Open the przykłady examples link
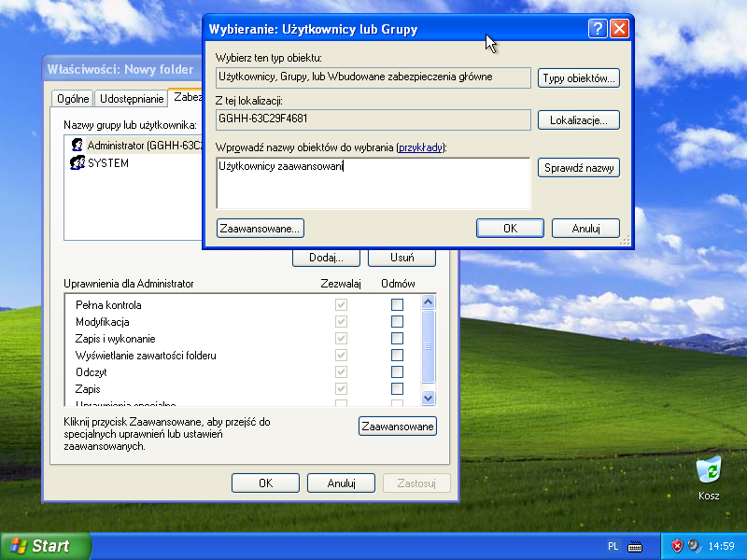The height and width of the screenshot is (560, 747). tap(421, 147)
